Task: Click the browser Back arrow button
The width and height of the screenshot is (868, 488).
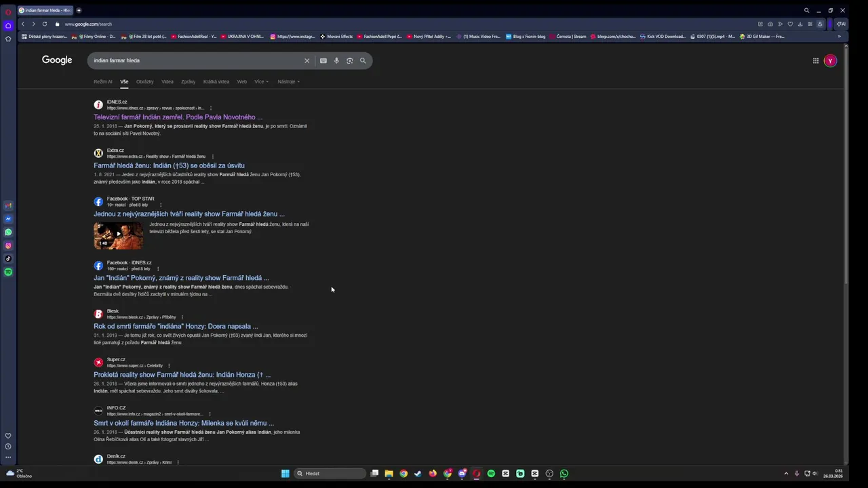Action: click(x=23, y=24)
